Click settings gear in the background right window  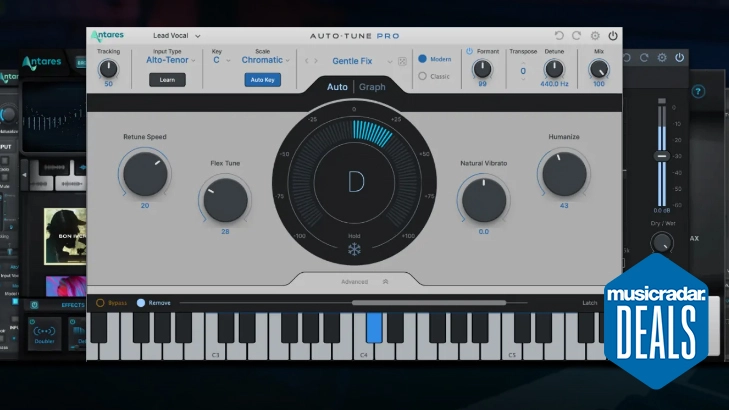tap(662, 58)
